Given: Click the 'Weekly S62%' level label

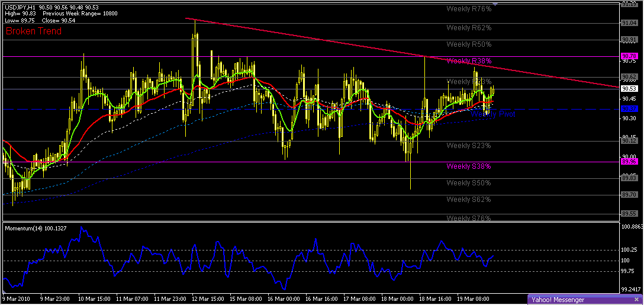Looking at the screenshot, I should point(469,200).
